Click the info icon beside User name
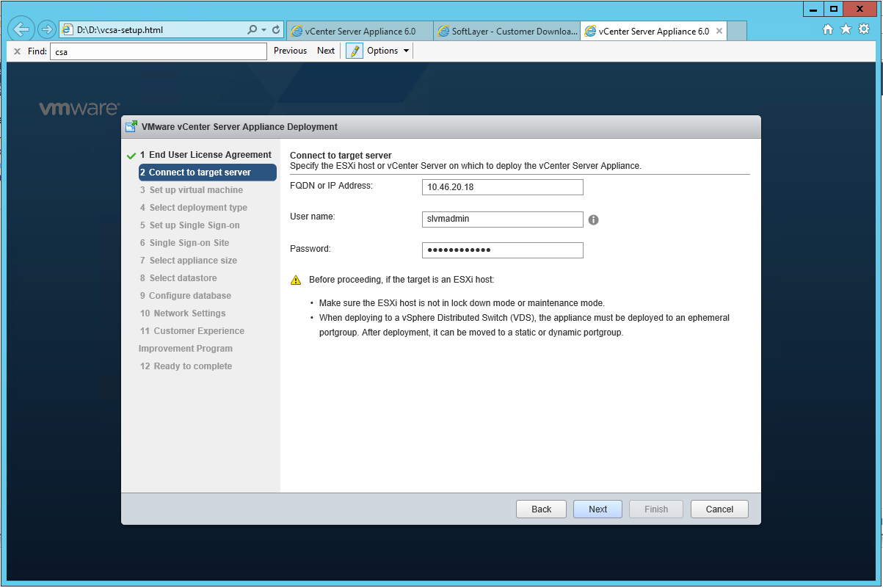 coord(593,219)
